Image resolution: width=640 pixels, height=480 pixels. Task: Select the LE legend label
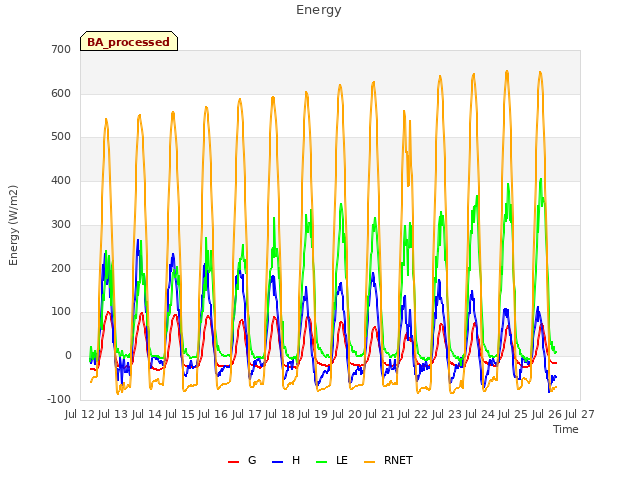coord(342,460)
